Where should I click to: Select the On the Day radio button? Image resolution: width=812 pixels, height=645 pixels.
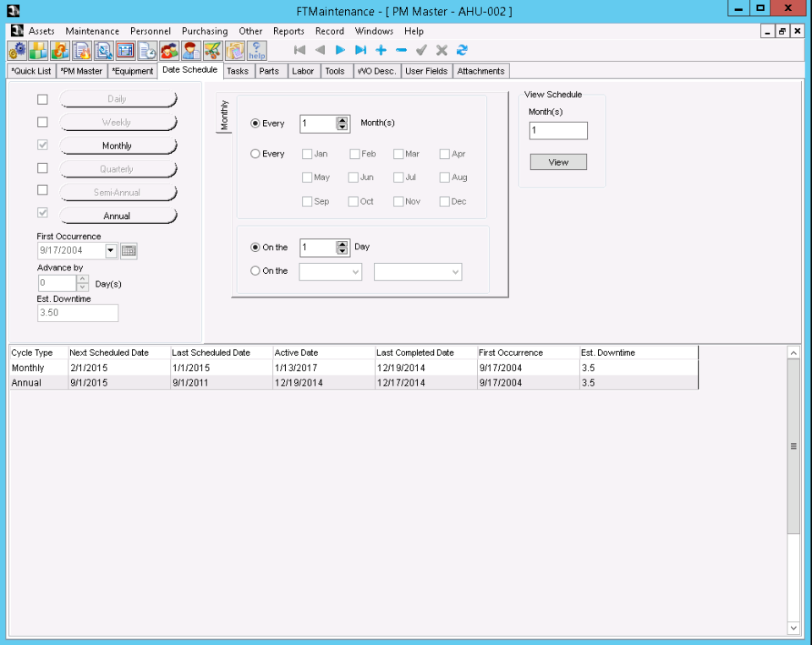coord(255,248)
